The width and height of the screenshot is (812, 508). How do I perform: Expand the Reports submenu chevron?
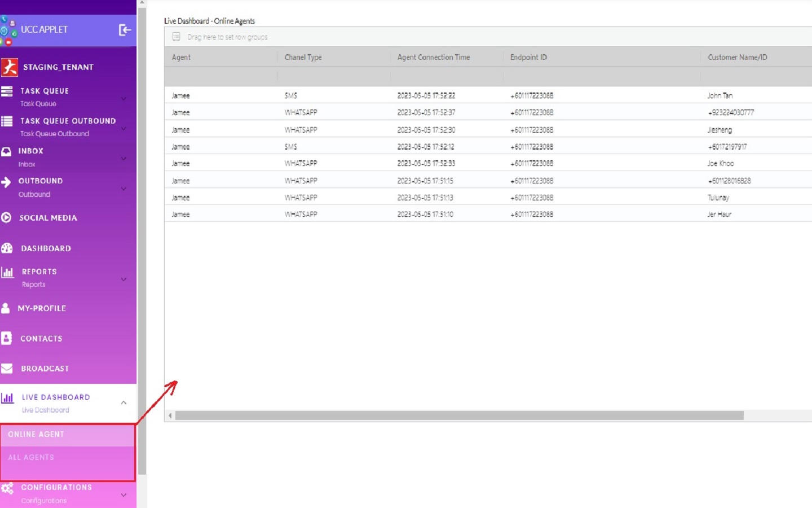point(123,279)
